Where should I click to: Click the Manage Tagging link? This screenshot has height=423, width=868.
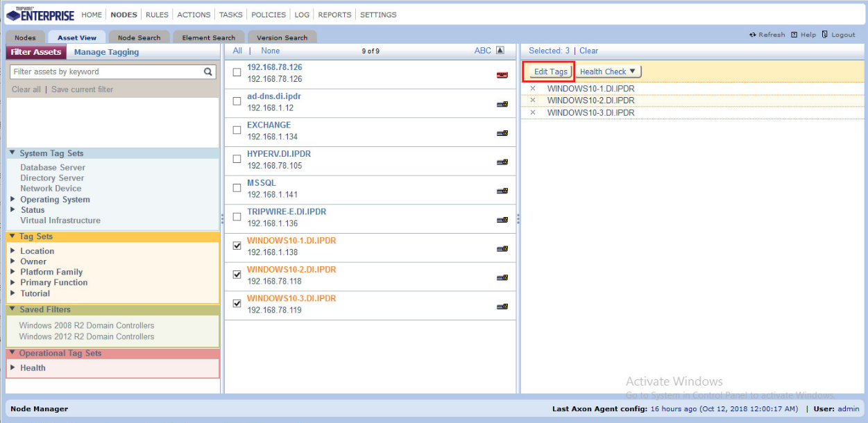[106, 52]
